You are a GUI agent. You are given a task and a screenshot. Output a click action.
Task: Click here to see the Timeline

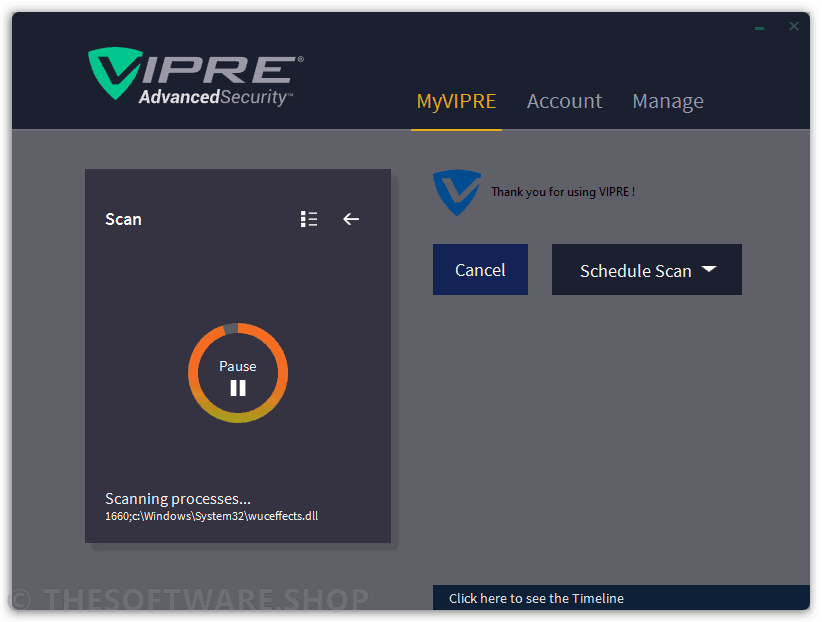[621, 598]
